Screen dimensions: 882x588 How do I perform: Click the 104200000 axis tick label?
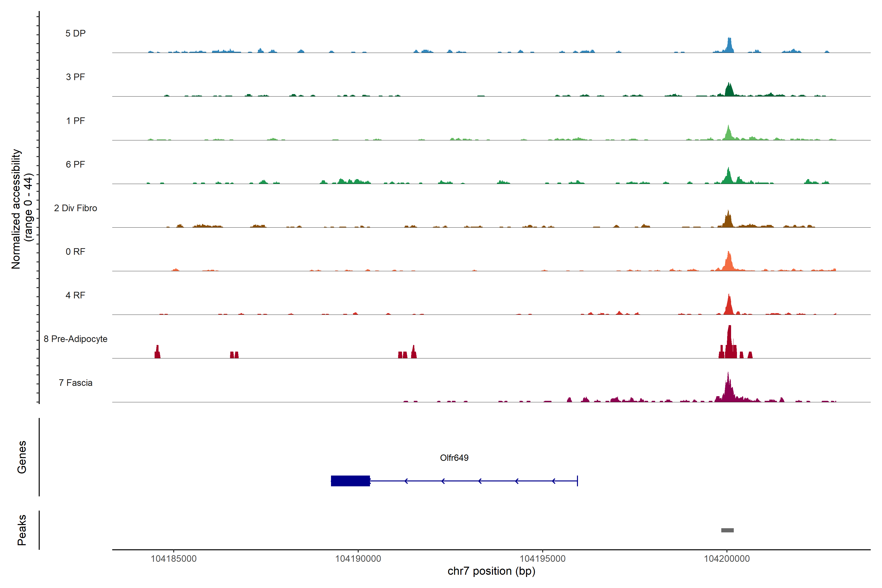click(727, 559)
